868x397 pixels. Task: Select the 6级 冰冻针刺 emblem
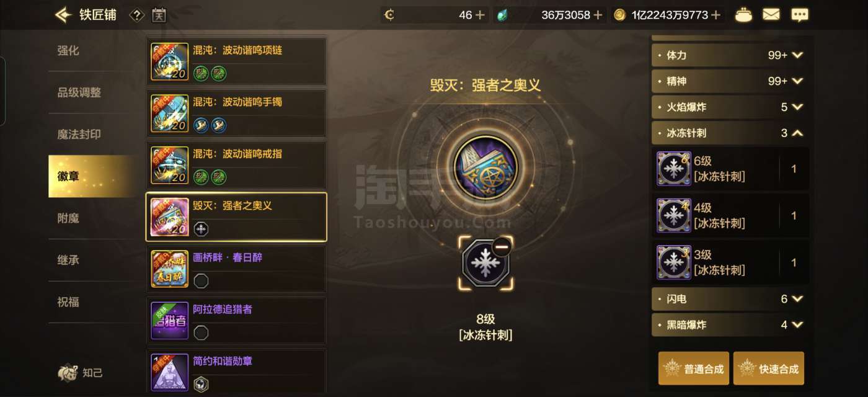732,169
